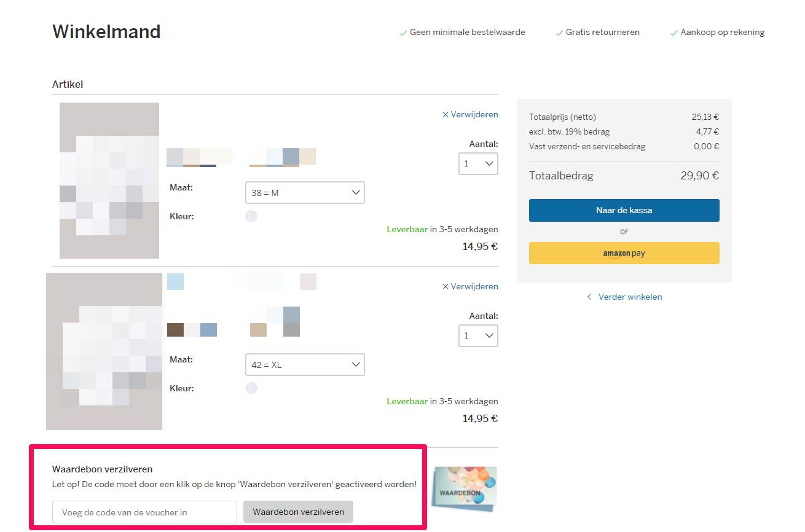The image size is (805, 532).
Task: Open the Aantal dropdown for the 42 = XL item
Action: click(x=478, y=335)
